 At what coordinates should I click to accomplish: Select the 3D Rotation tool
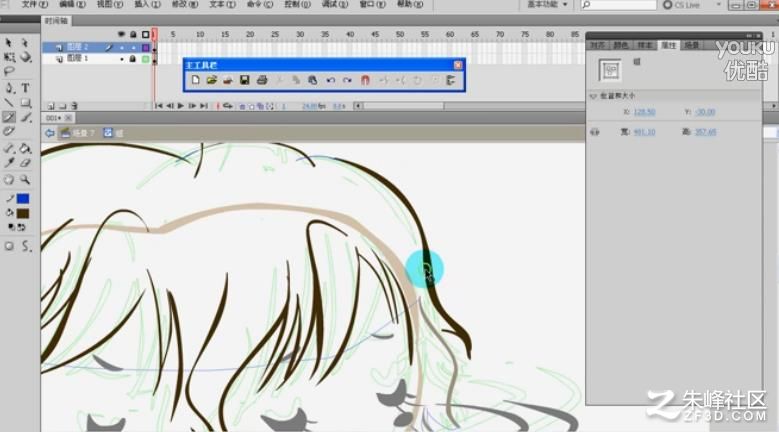(x=25, y=57)
